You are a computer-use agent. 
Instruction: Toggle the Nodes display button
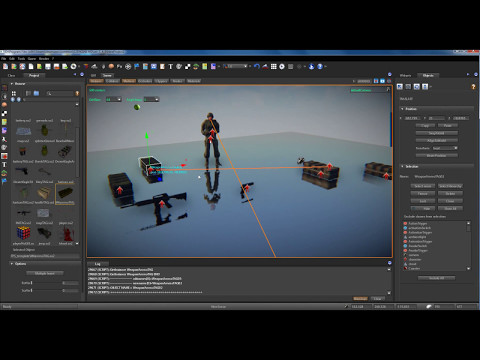(178, 81)
